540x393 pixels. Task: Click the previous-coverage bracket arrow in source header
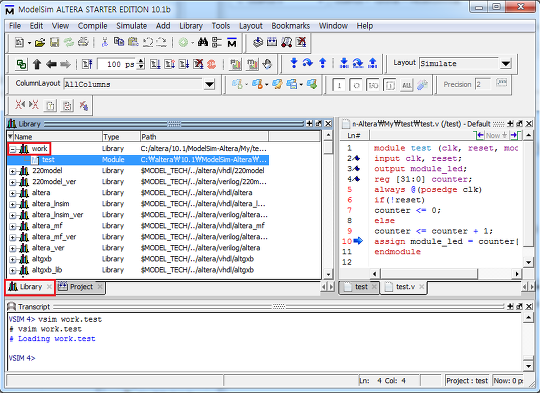point(479,135)
